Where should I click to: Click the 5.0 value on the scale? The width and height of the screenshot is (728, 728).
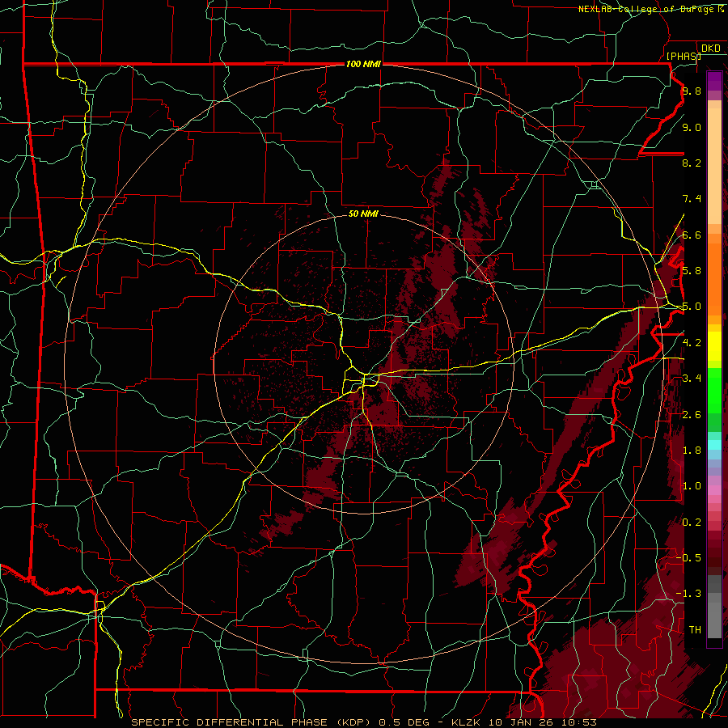[x=692, y=307]
